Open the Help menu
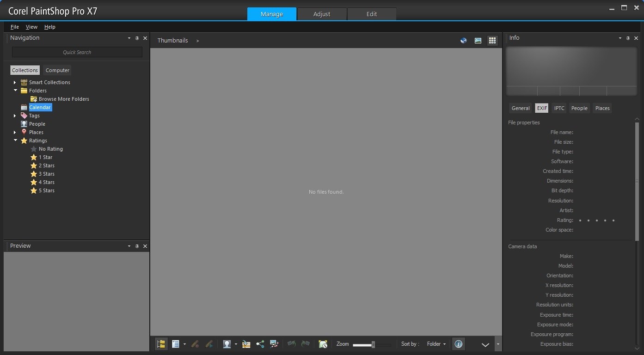 click(50, 27)
